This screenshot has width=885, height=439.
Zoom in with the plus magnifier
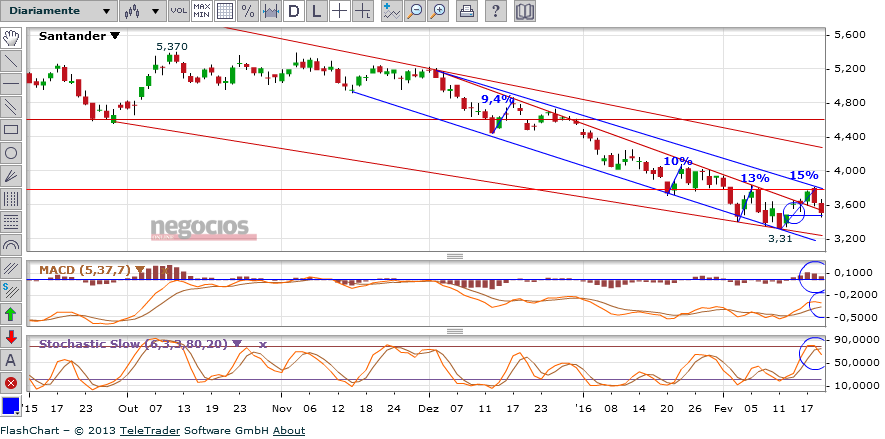(437, 11)
